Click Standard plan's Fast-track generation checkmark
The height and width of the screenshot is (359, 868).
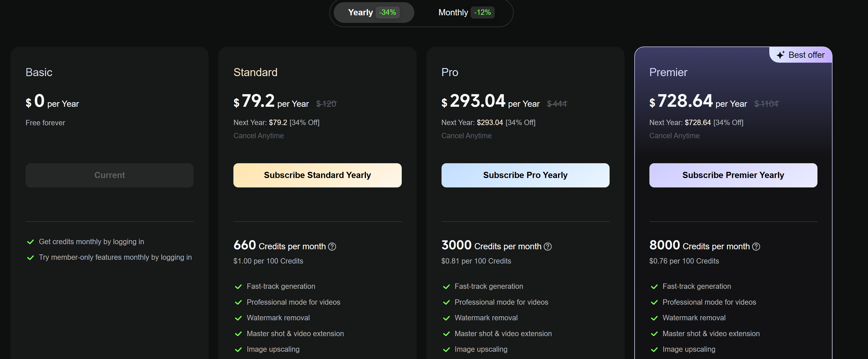click(x=238, y=287)
